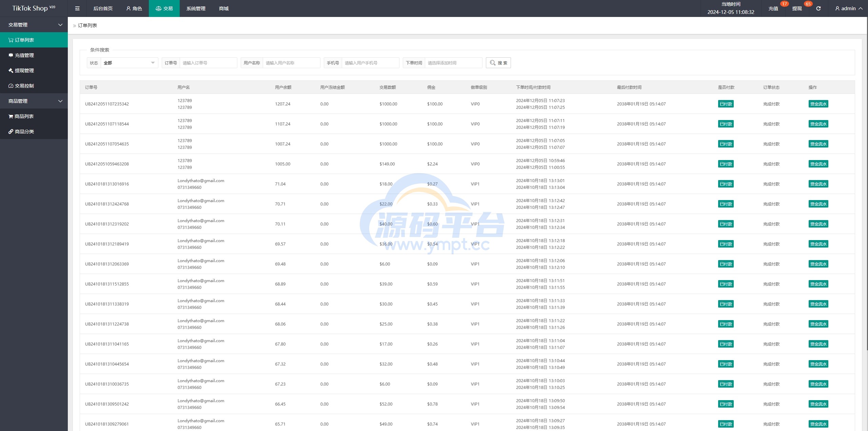Viewport: 868px width, 431px height.
Task: Toggle the sidebar collapse hamburger icon
Action: coord(77,8)
